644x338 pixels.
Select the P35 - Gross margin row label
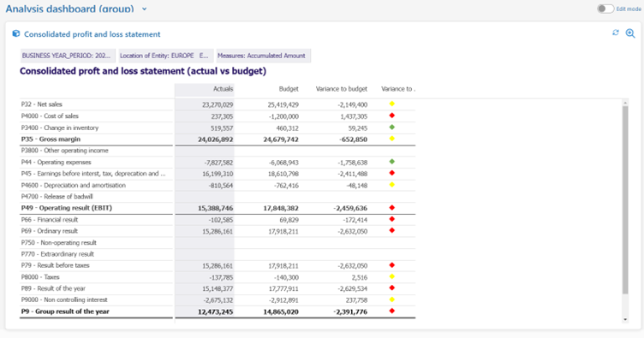(51, 139)
